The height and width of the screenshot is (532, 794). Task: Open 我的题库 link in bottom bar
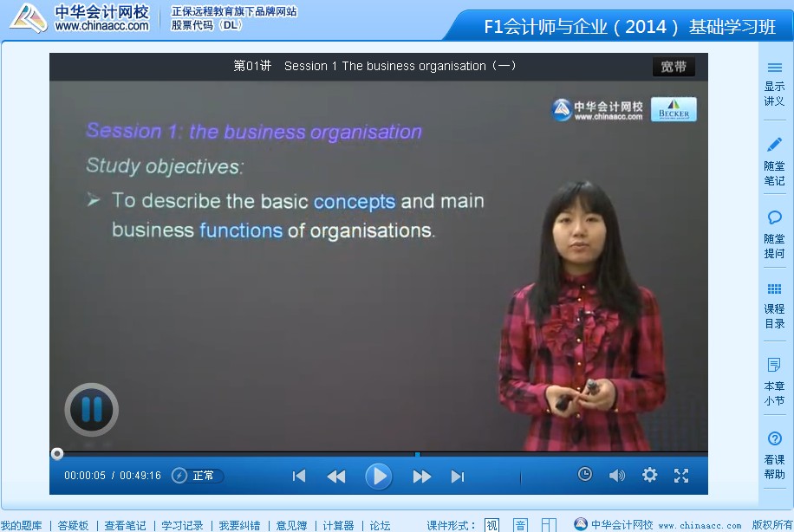[x=21, y=525]
